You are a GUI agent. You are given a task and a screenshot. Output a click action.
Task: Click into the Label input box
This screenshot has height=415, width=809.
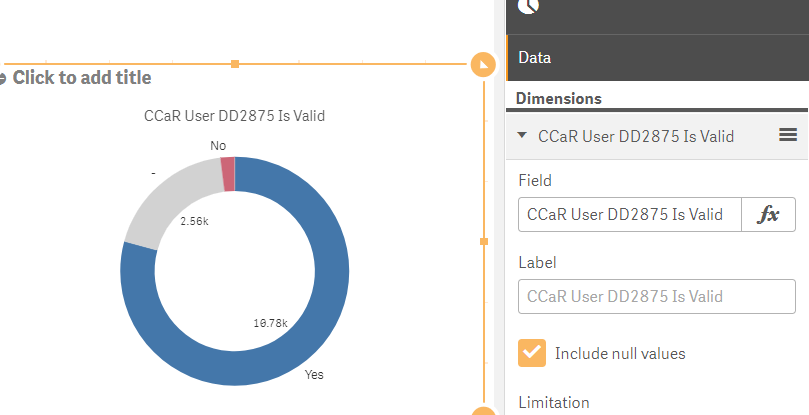tap(656, 297)
